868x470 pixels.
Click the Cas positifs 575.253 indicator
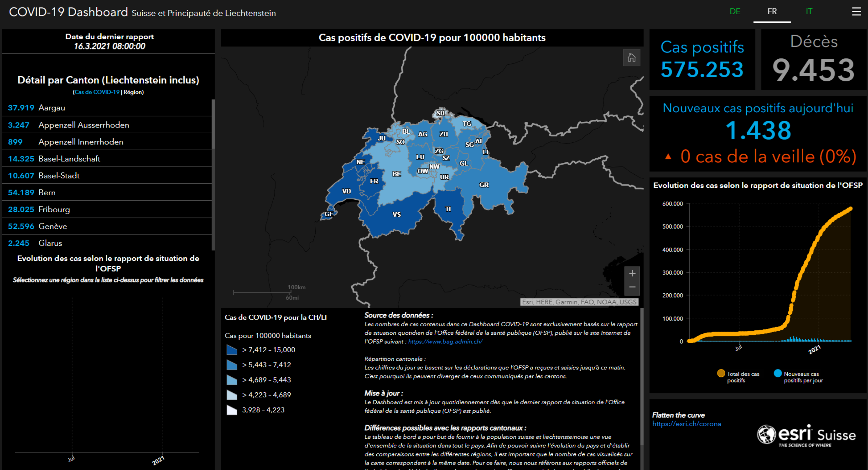(702, 60)
